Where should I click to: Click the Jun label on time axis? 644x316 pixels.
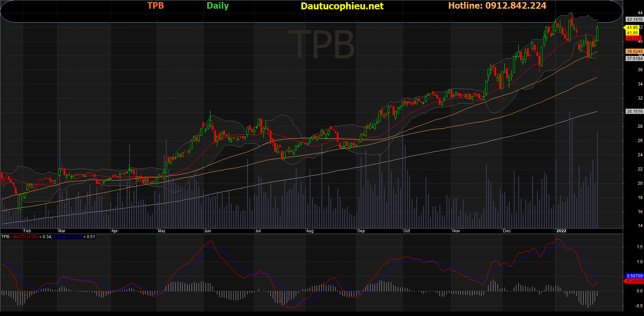click(x=208, y=231)
